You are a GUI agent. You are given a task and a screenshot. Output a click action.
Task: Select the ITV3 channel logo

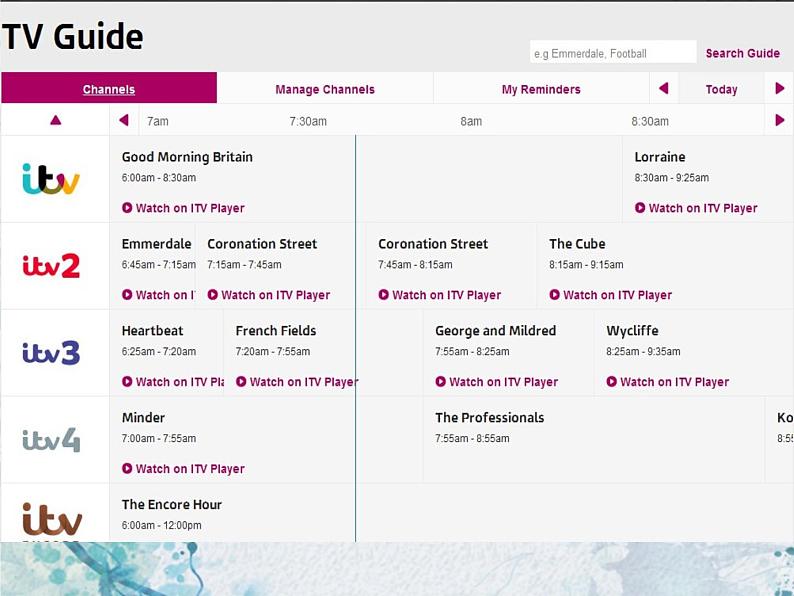click(x=51, y=353)
